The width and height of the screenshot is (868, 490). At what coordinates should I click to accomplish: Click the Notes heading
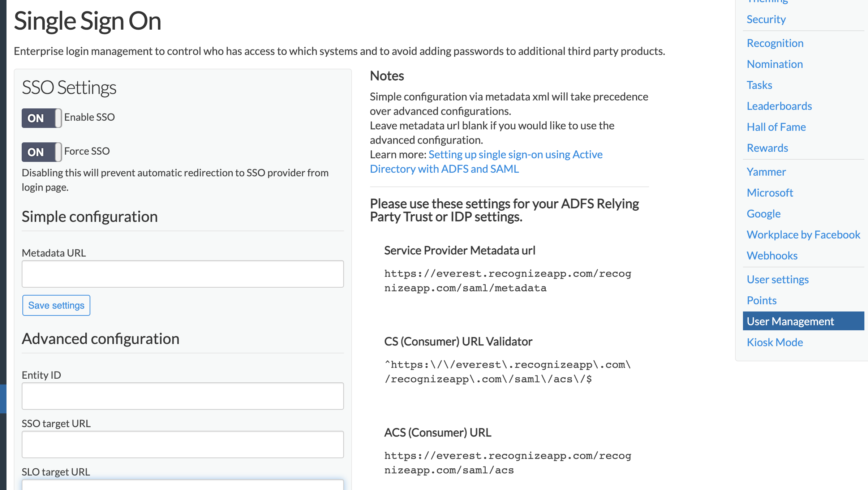387,76
